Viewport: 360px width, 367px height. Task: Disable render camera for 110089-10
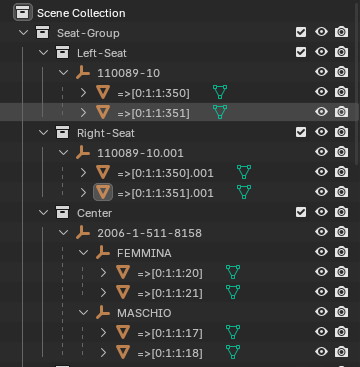tap(341, 72)
